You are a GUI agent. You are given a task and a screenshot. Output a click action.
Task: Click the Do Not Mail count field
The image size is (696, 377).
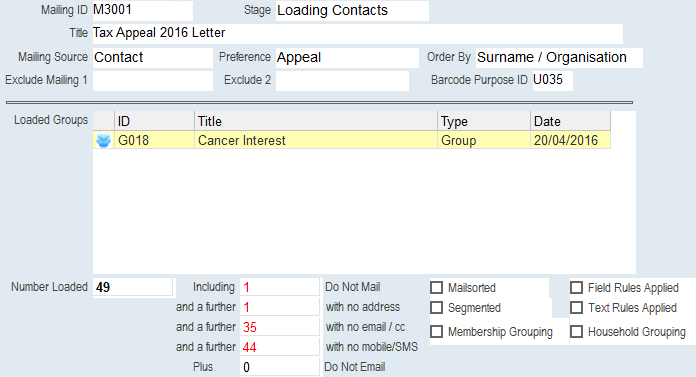pyautogui.click(x=280, y=287)
